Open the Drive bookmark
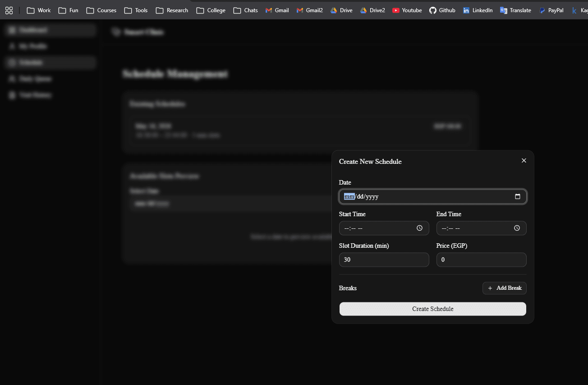588x385 pixels. click(341, 10)
